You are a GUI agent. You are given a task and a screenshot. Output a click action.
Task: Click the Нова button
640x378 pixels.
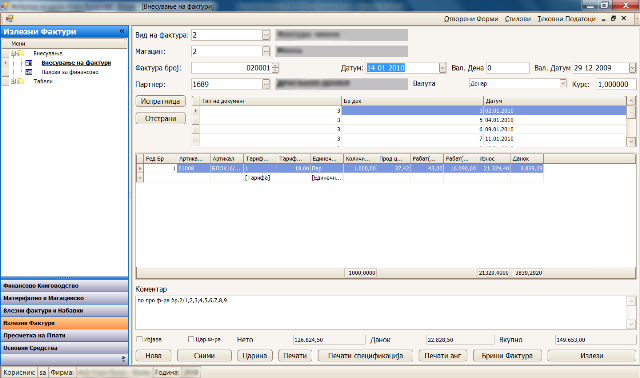click(153, 356)
